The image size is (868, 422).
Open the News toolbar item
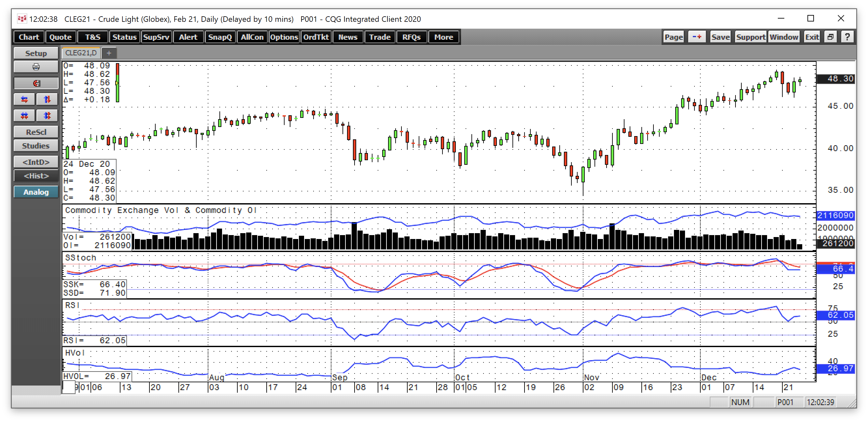pos(348,37)
